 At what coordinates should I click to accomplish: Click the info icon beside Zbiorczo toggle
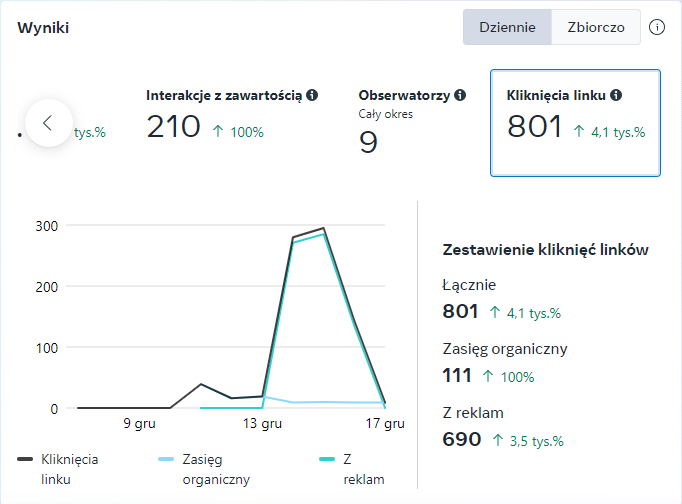click(657, 27)
